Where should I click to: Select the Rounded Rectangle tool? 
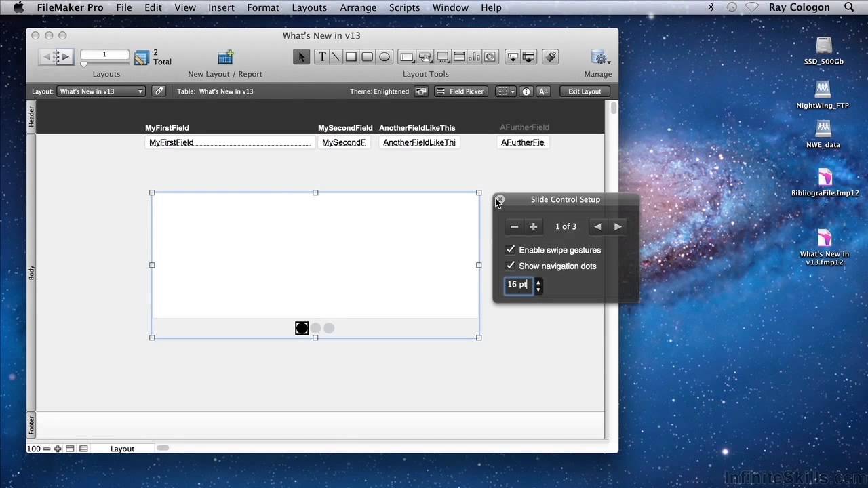(367, 57)
